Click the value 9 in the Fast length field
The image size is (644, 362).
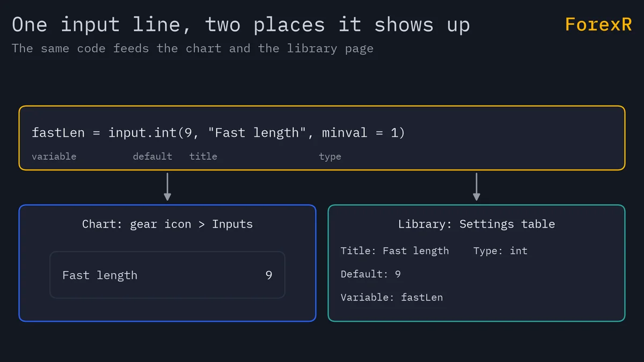(x=269, y=275)
